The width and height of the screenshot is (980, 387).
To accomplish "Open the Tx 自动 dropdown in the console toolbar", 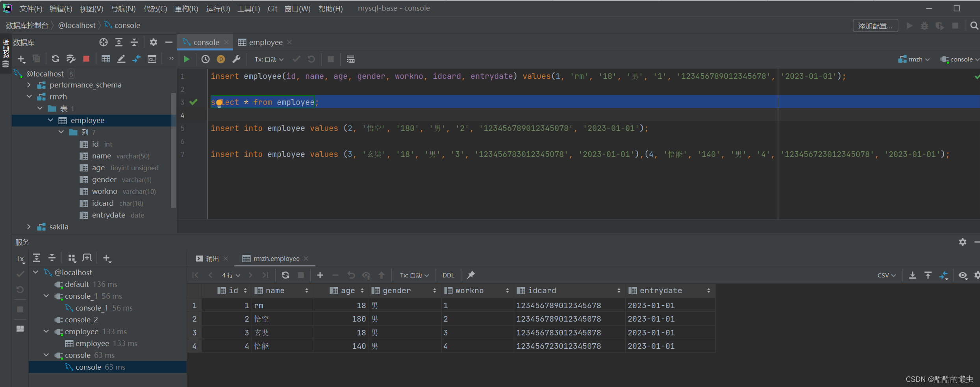I will click(x=269, y=60).
